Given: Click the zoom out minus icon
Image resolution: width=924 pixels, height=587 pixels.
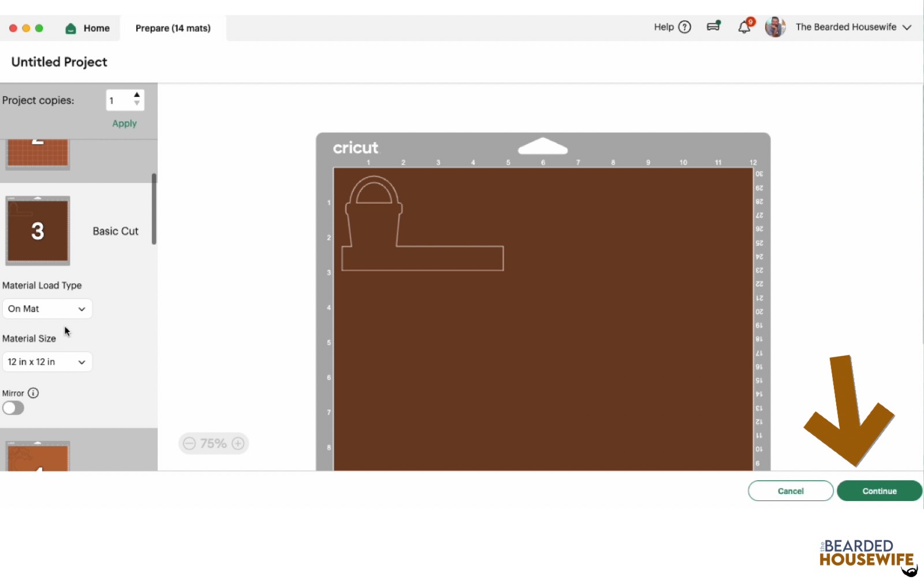Looking at the screenshot, I should pyautogui.click(x=189, y=443).
